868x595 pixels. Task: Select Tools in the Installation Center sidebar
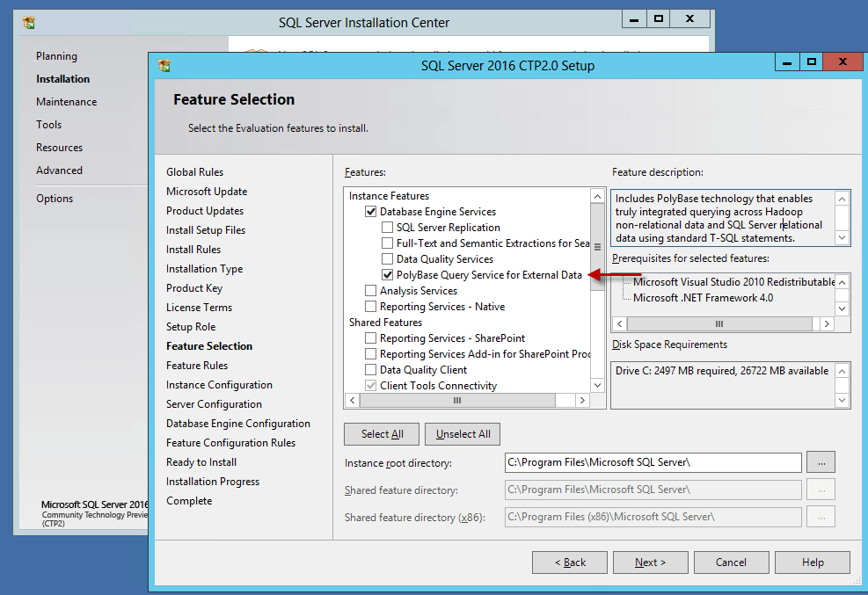(49, 125)
